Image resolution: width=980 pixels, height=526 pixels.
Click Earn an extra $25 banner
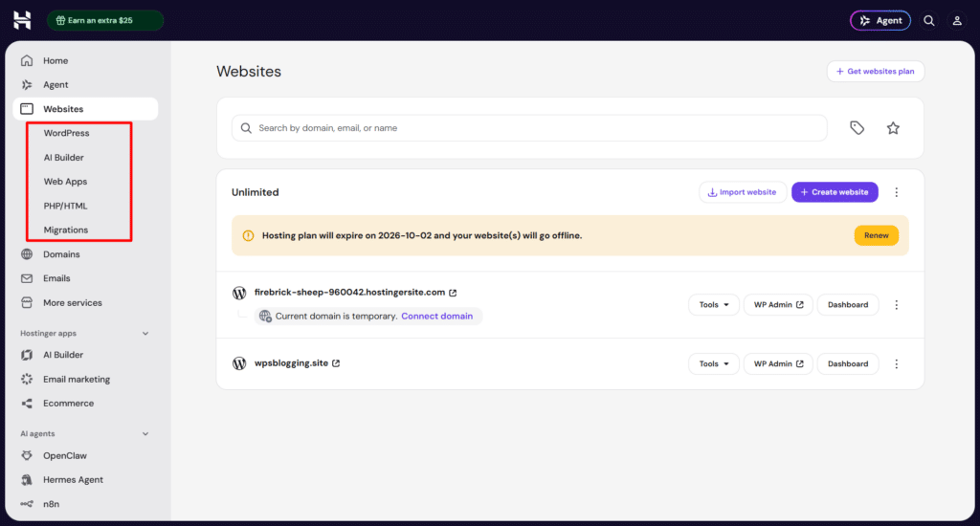105,21
